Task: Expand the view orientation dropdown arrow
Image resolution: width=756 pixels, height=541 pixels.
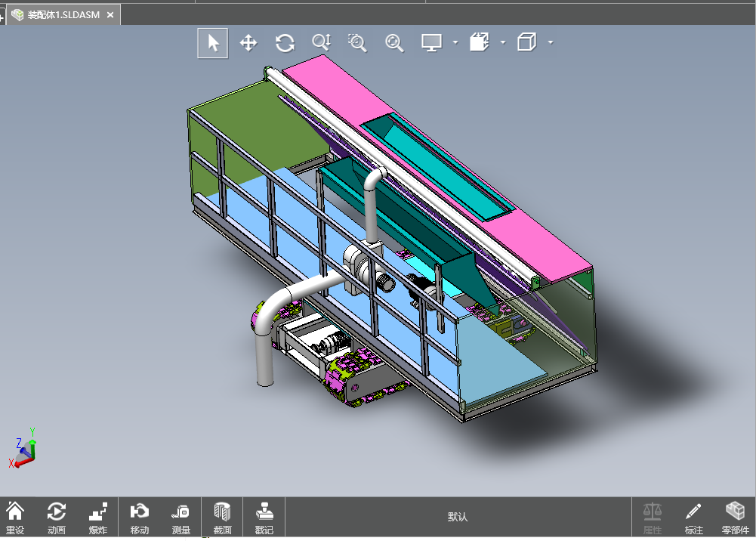Action: pos(503,42)
